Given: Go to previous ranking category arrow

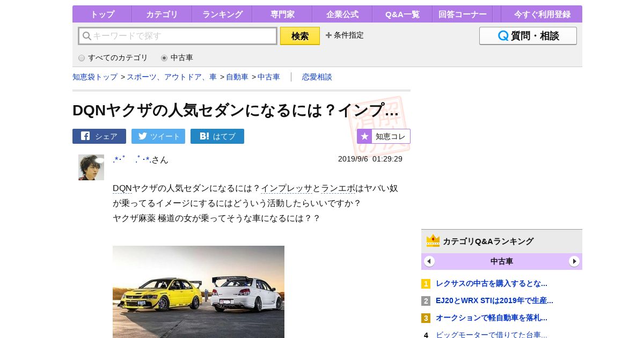Looking at the screenshot, I should pyautogui.click(x=429, y=261).
